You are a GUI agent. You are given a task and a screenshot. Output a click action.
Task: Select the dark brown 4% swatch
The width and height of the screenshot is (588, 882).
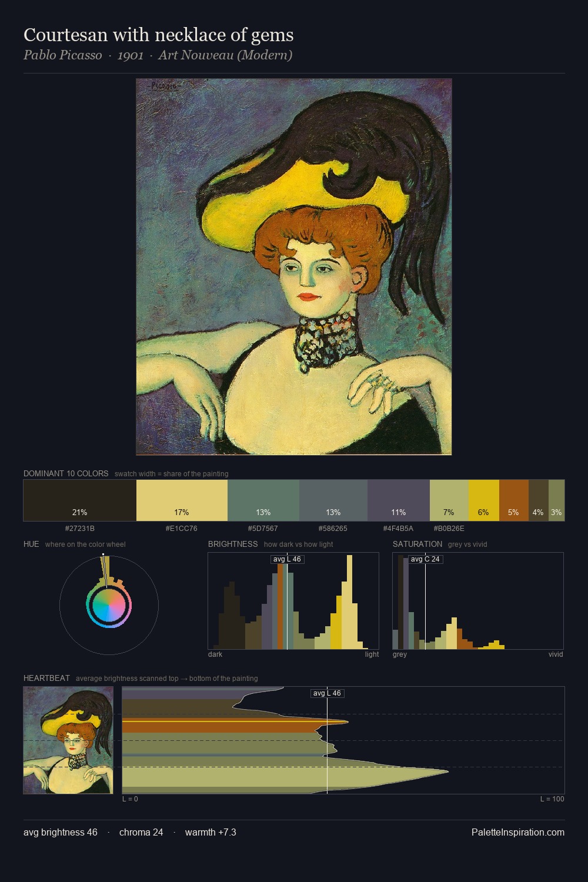(x=539, y=500)
